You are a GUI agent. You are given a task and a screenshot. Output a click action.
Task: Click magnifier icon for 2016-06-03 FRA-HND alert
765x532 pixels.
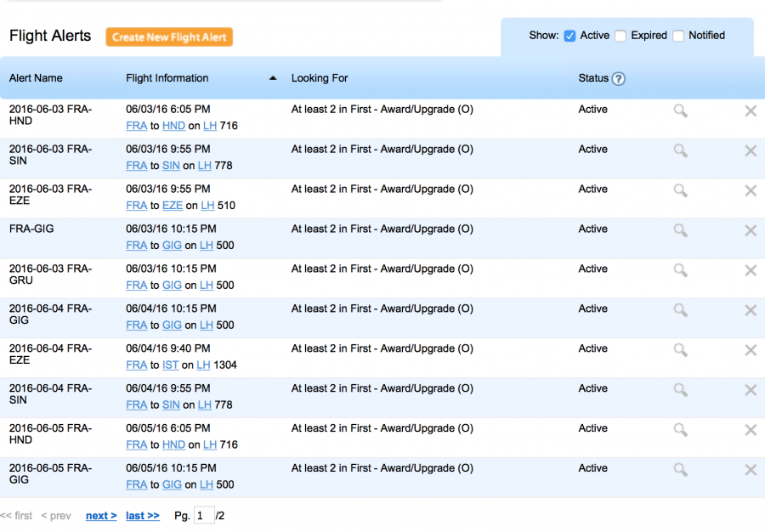(680, 110)
